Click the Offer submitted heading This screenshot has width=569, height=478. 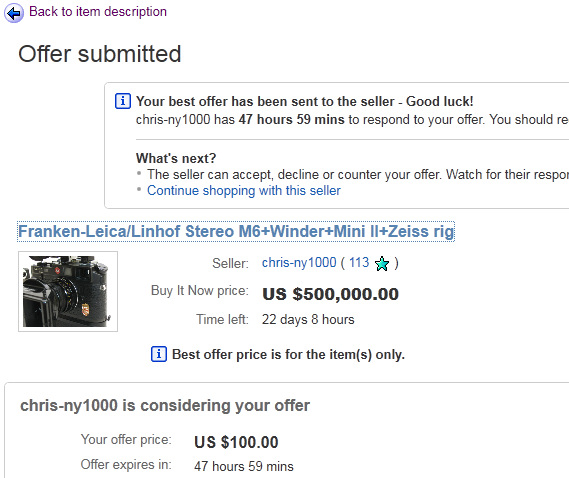click(99, 54)
